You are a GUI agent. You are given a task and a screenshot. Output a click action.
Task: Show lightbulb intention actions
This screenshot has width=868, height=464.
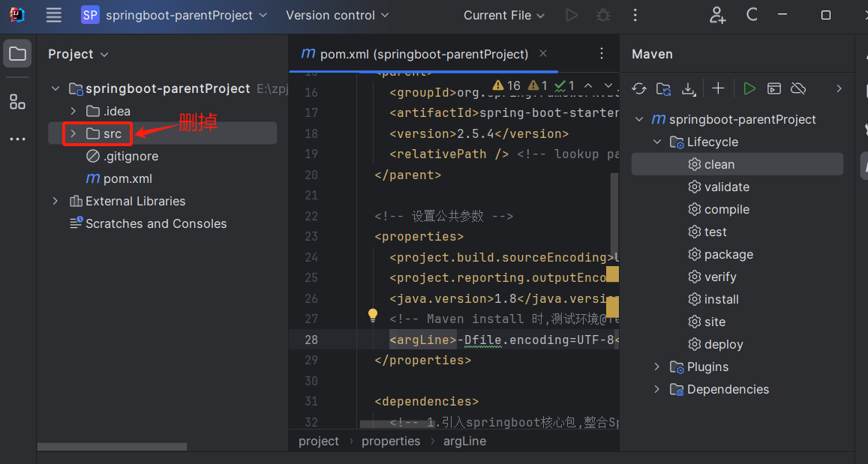pyautogui.click(x=372, y=316)
